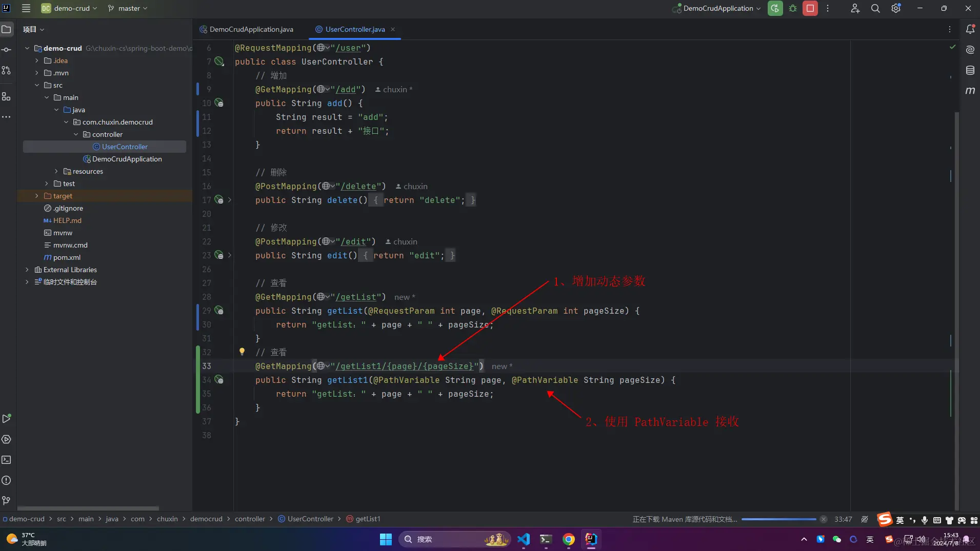This screenshot has width=980, height=551.
Task: Open Code With Me icon
Action: click(855, 8)
